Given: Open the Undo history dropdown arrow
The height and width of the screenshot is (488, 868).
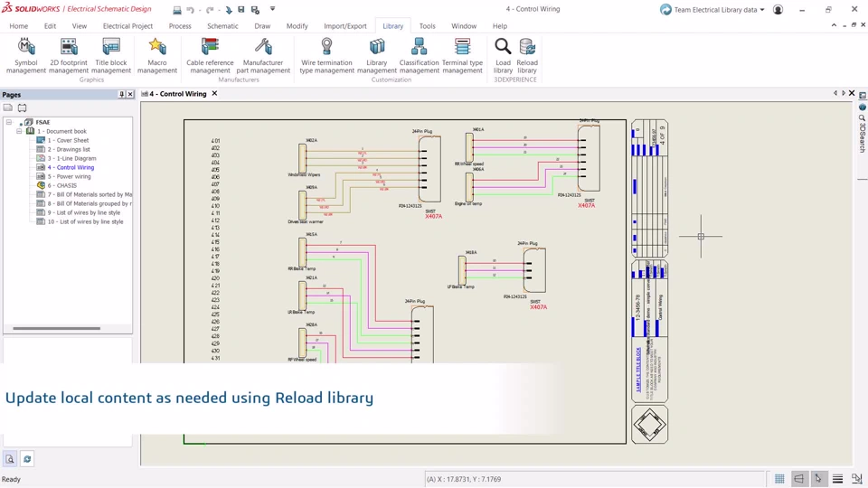Looking at the screenshot, I should [199, 10].
